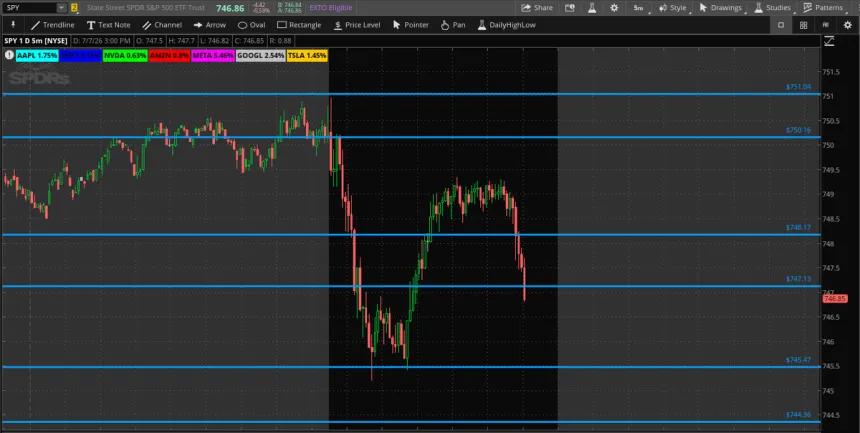Viewport: 860px width, 433px height.
Task: Select the Text Note tool
Action: coord(109,25)
